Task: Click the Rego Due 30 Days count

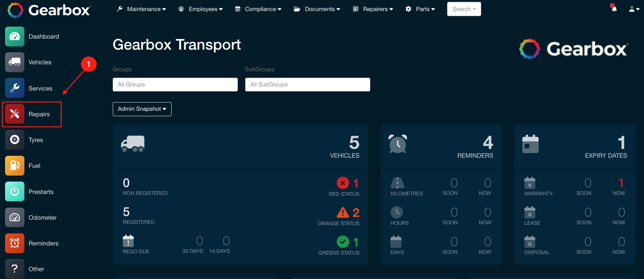Action: click(200, 241)
